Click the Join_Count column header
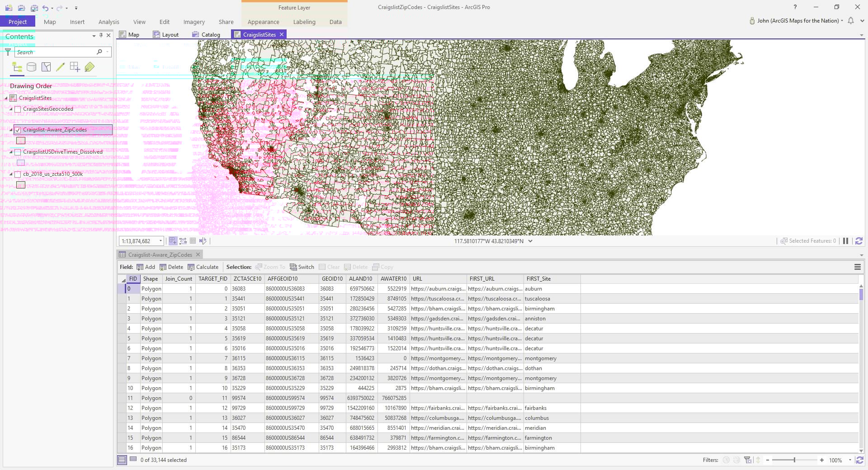This screenshot has height=470, width=868. point(178,279)
